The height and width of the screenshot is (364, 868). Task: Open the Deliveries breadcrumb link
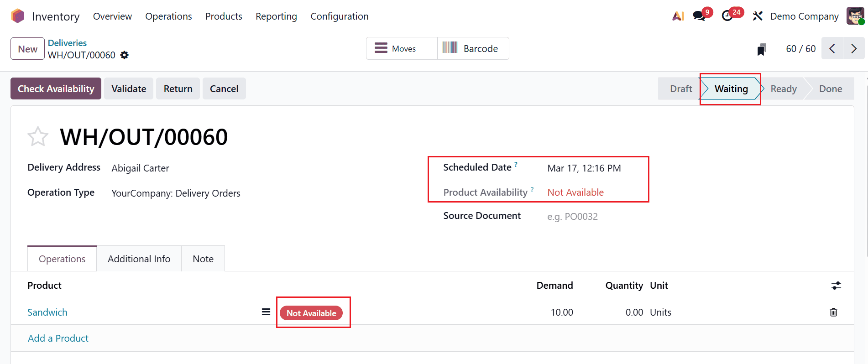[x=67, y=43]
